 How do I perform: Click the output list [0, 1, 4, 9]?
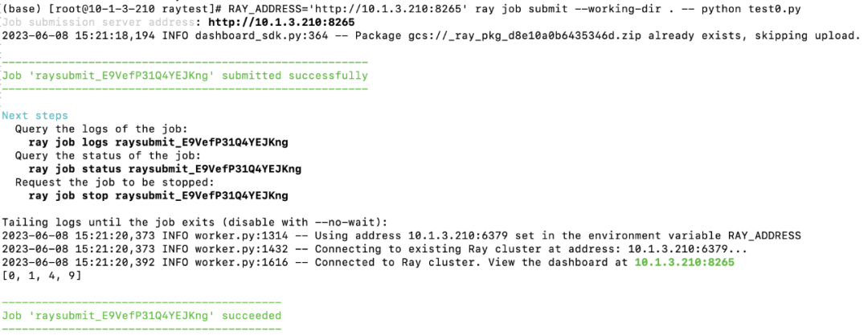[x=42, y=276]
